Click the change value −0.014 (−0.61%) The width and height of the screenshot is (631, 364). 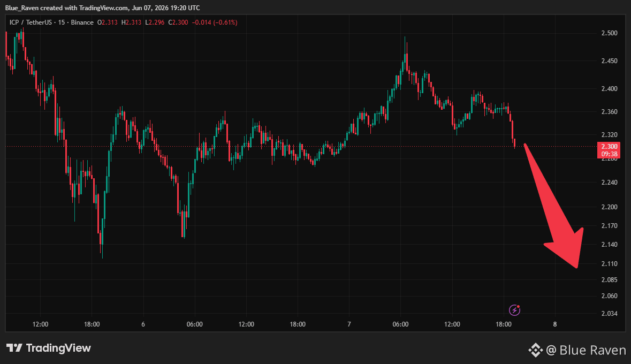tap(215, 22)
